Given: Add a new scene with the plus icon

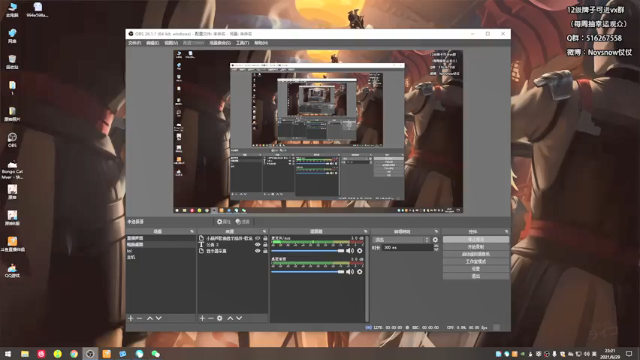Looking at the screenshot, I should [131, 318].
